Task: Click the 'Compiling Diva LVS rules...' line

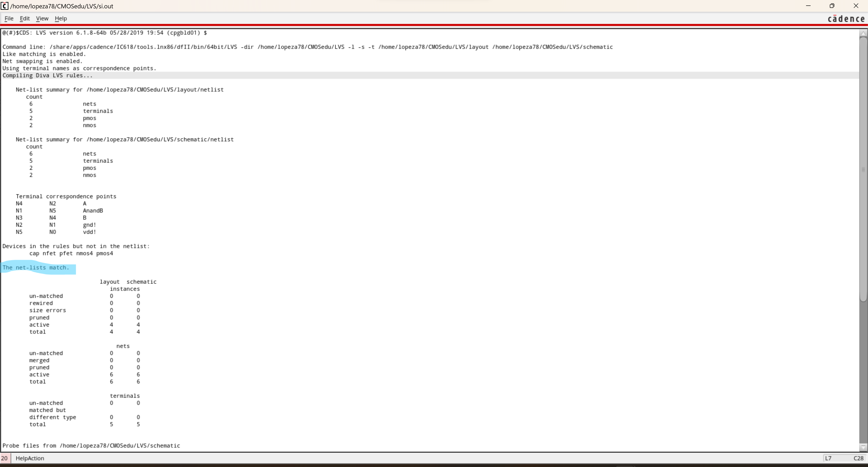Action: point(47,75)
